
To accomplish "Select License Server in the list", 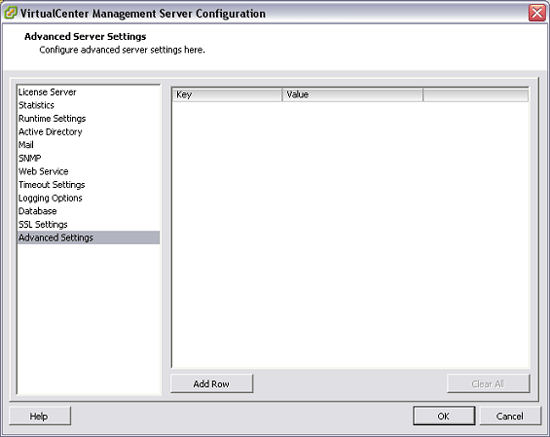I will [x=47, y=92].
